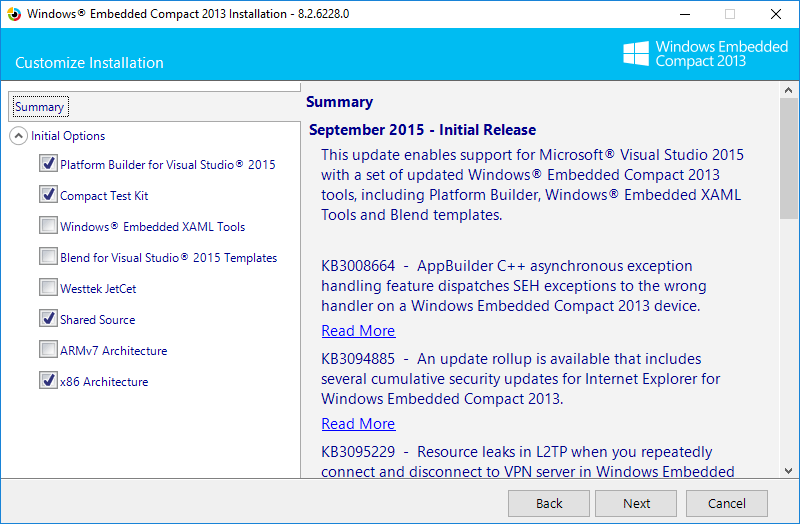Click the Next button
The height and width of the screenshot is (524, 800).
(636, 504)
